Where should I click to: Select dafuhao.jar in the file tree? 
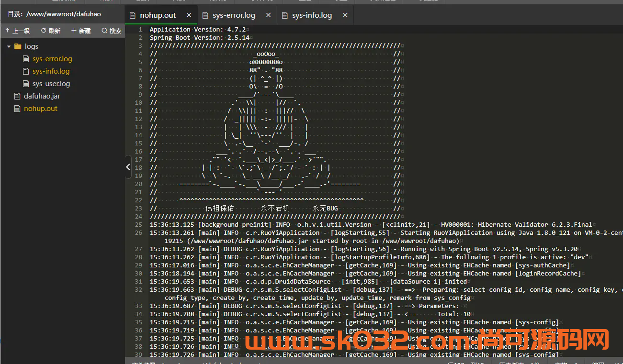pyautogui.click(x=42, y=96)
